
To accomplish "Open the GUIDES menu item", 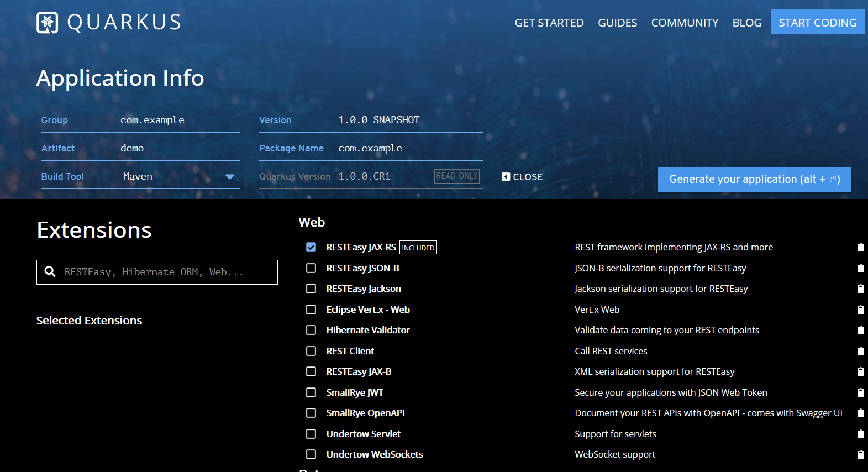I will coord(617,23).
